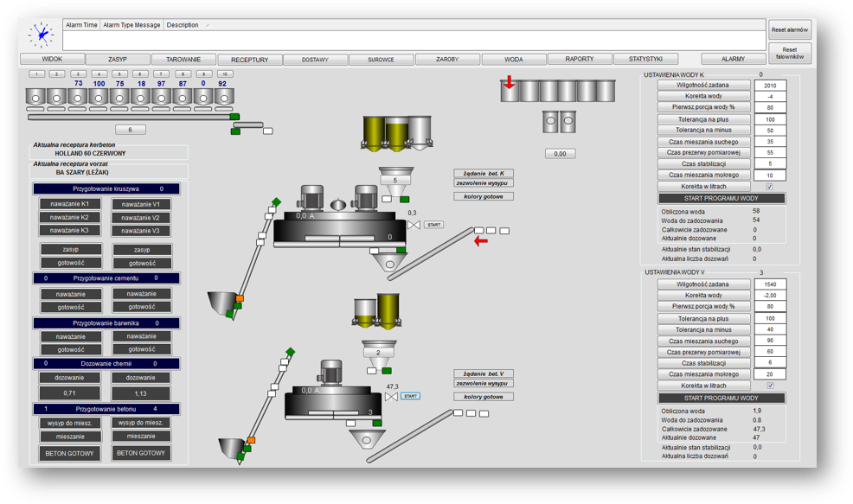Click START button next to 0,3 valve

[x=433, y=225]
